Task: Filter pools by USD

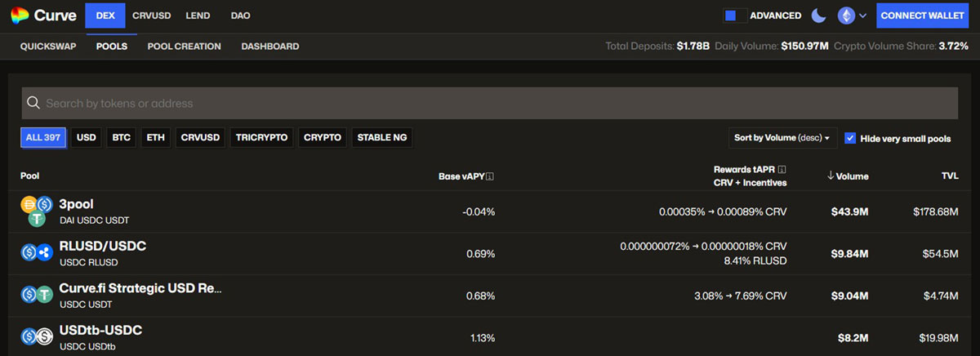Action: (87, 137)
